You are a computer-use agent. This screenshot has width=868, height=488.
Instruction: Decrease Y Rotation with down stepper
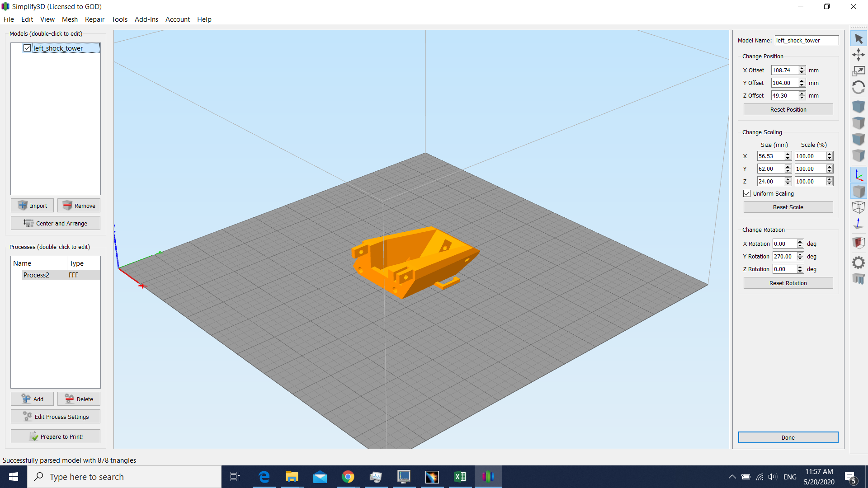pyautogui.click(x=800, y=258)
